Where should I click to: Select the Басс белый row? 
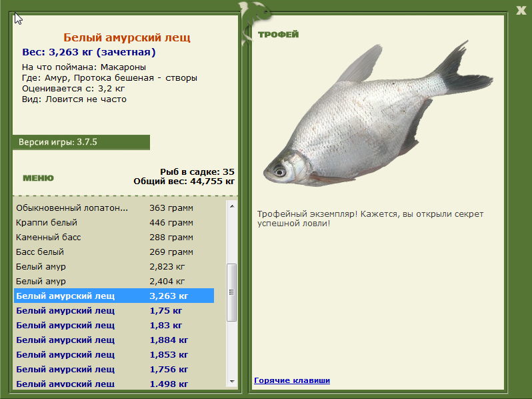[x=114, y=252]
